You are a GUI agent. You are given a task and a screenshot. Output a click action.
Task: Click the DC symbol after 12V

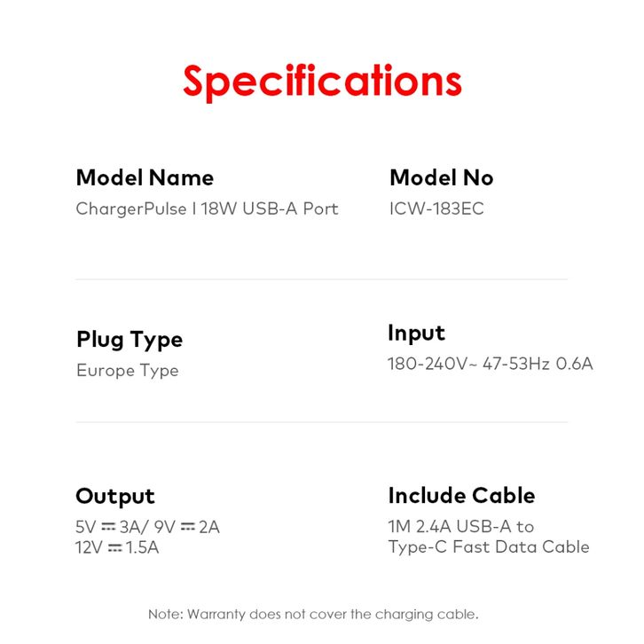click(x=115, y=548)
